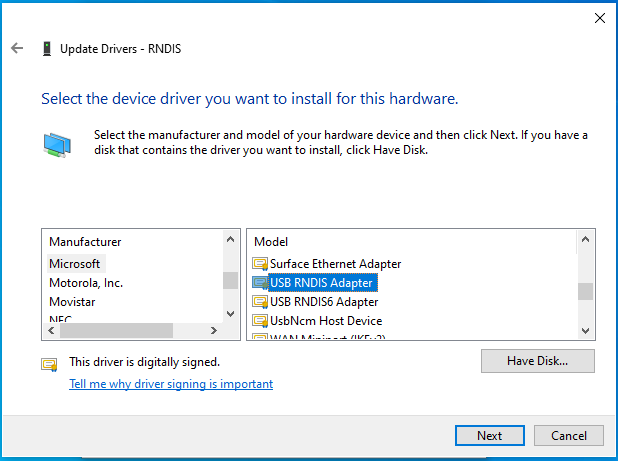Cancel the driver update
618x461 pixels.
click(x=569, y=435)
